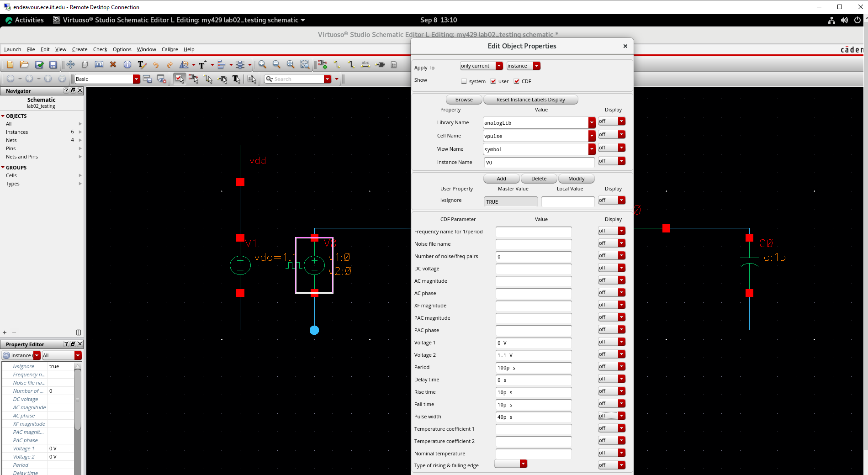The width and height of the screenshot is (868, 475).
Task: Click the Activities button in top bar
Action: pyautogui.click(x=25, y=20)
